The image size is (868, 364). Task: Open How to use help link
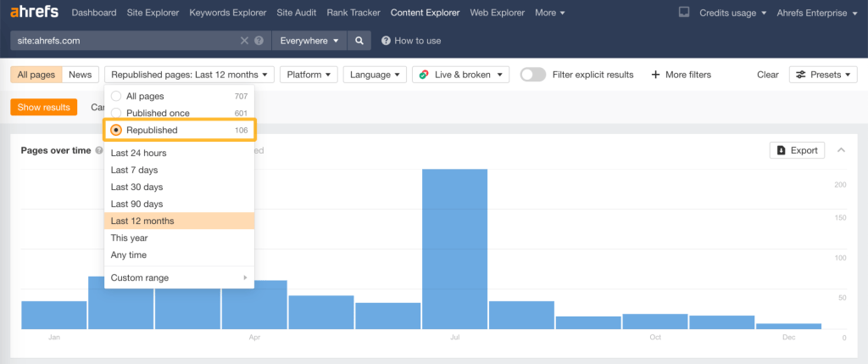[411, 41]
